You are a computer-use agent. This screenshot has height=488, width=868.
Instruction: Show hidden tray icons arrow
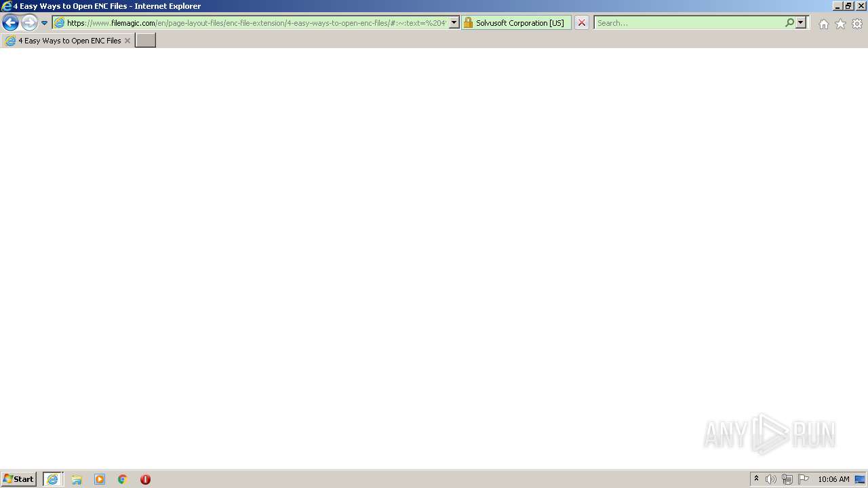coord(757,479)
